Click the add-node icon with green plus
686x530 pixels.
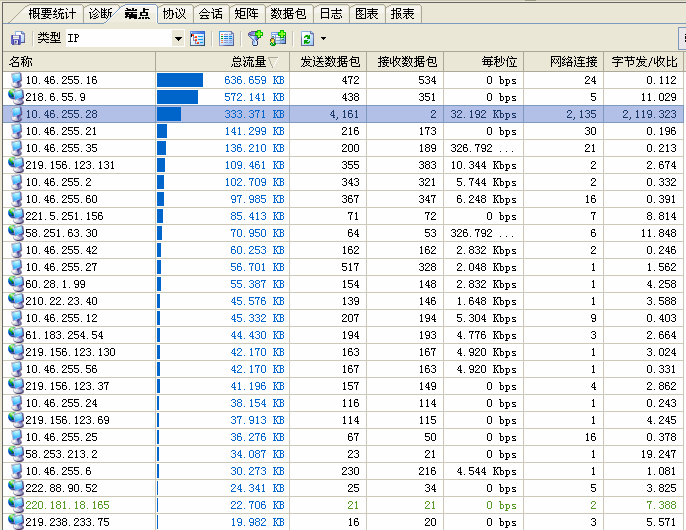click(x=278, y=38)
